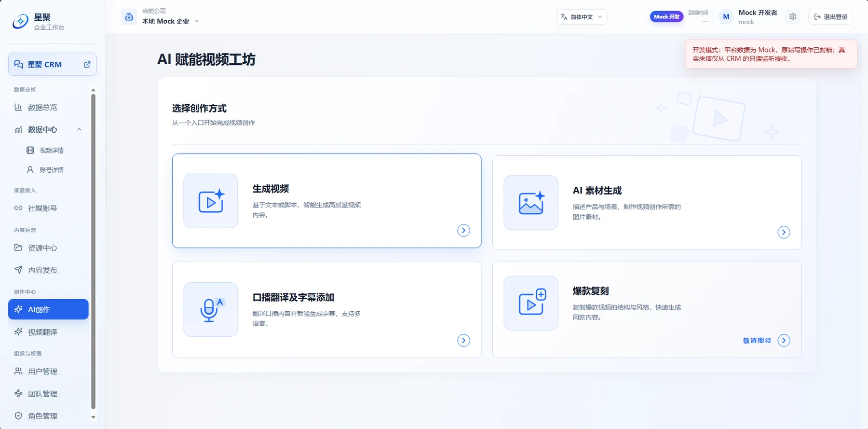Click the AI 素材生成 card title

coord(597,191)
